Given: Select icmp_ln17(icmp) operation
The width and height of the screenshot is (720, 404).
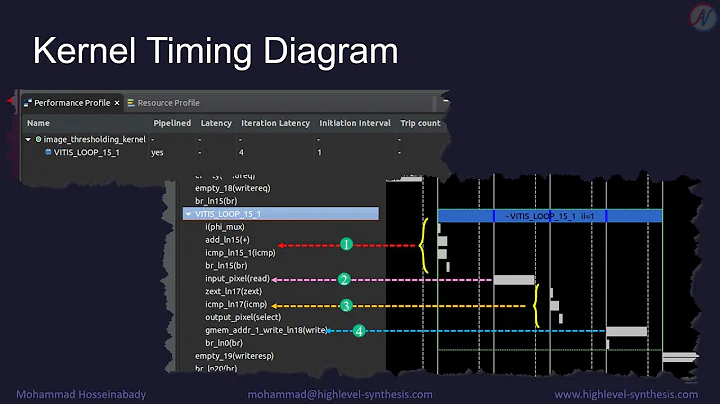Looking at the screenshot, I should 236,304.
